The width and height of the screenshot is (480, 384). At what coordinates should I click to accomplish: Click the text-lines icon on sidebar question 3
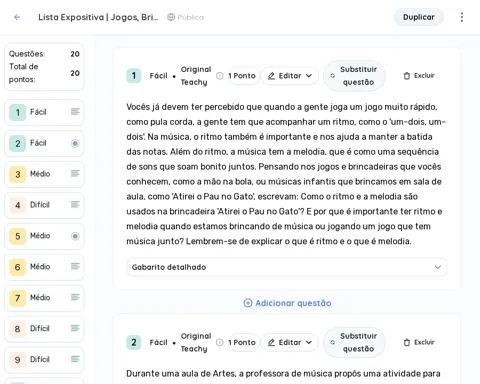coord(75,173)
